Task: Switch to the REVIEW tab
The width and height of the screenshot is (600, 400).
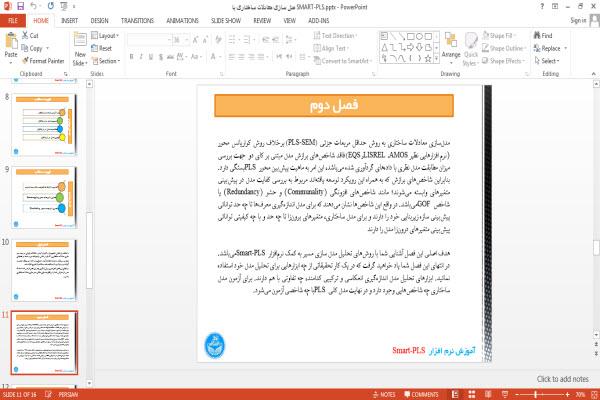Action: (262, 20)
